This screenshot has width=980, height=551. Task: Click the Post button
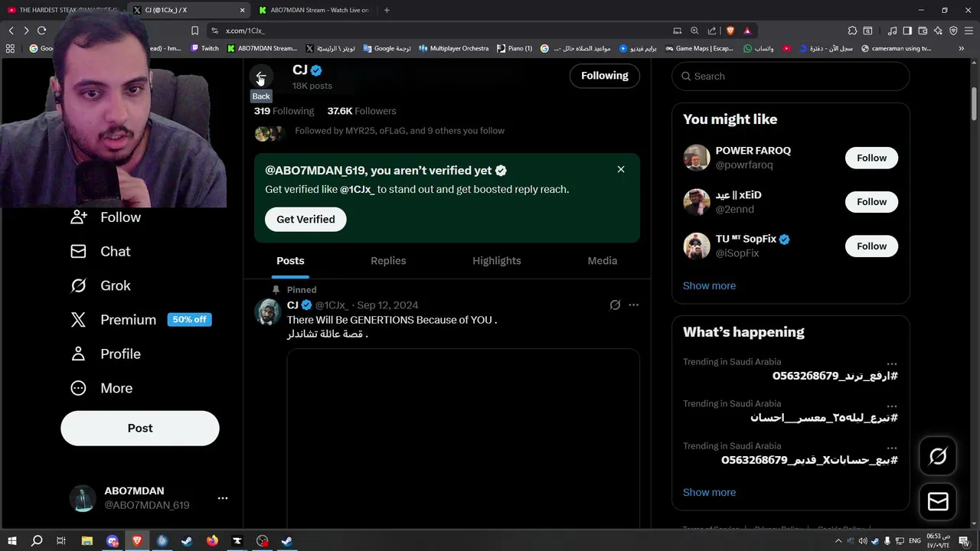tap(140, 429)
